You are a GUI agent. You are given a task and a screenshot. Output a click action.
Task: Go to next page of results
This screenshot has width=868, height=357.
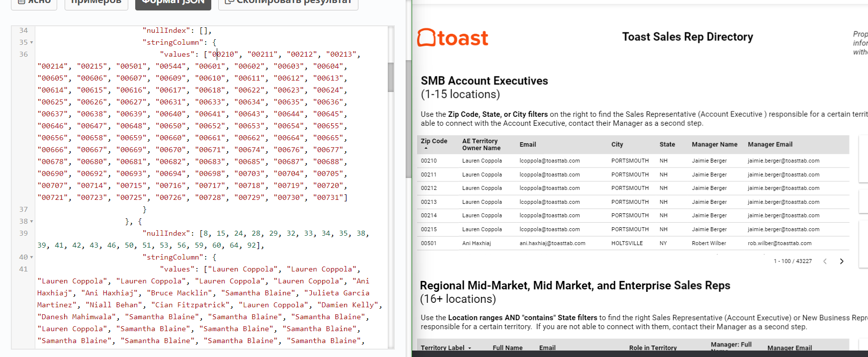(842, 262)
